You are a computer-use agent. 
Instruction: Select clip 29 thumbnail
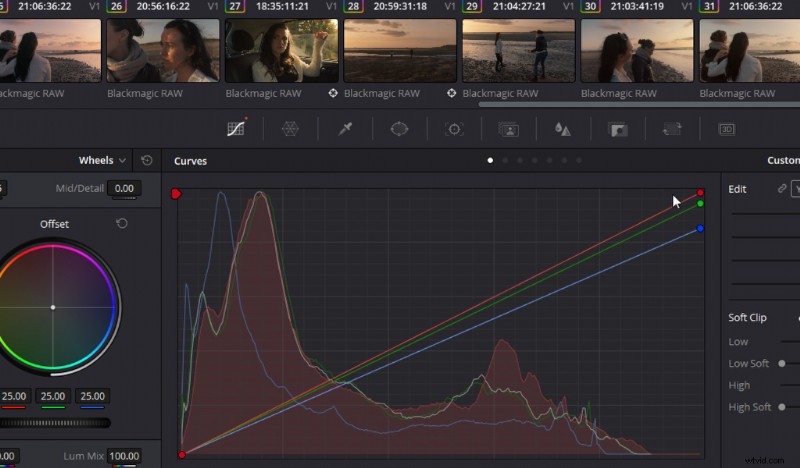[x=518, y=51]
